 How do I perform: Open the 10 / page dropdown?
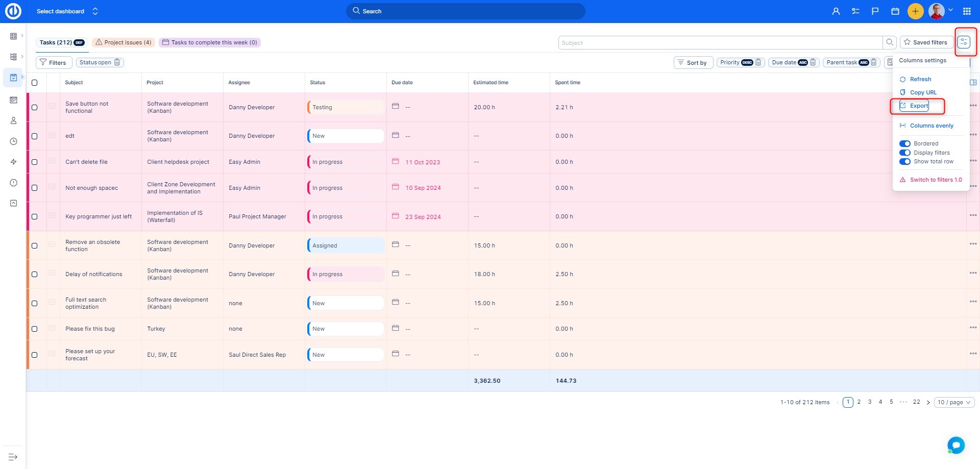(x=953, y=402)
